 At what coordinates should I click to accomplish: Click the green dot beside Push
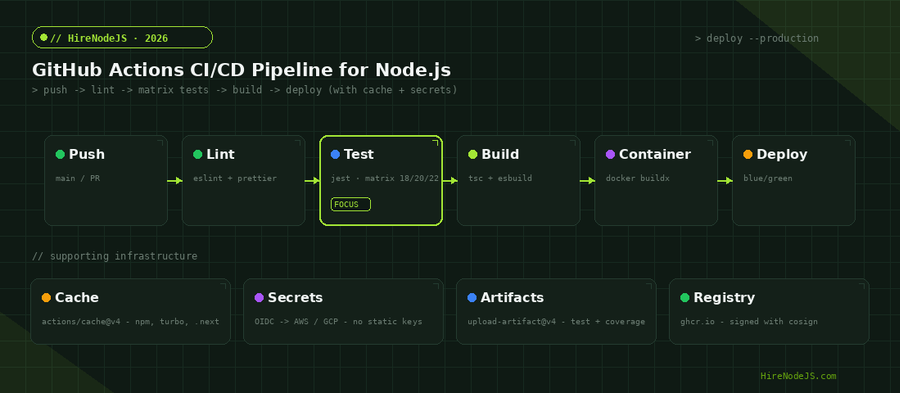60,154
